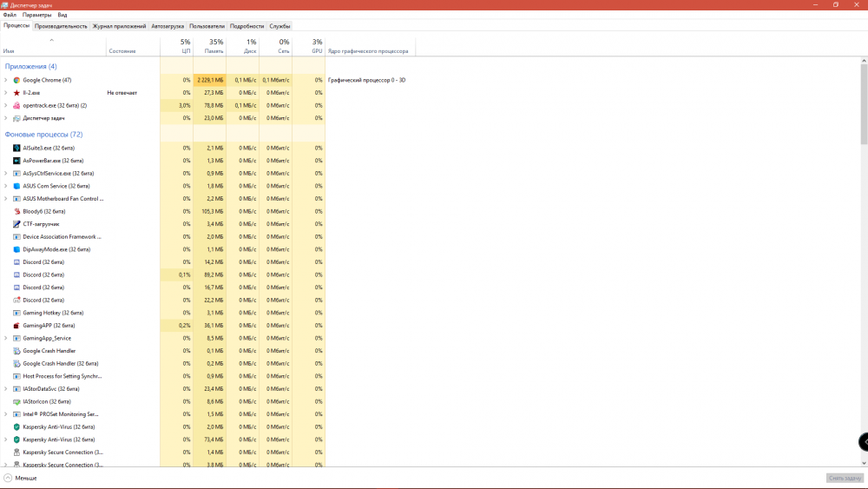Select the Bloody6 process icon
This screenshot has height=489, width=868.
pos(16,211)
